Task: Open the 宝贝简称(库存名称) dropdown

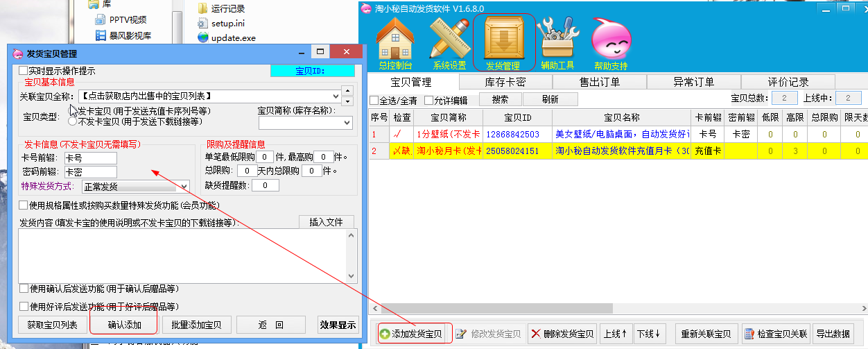Action: tap(347, 123)
